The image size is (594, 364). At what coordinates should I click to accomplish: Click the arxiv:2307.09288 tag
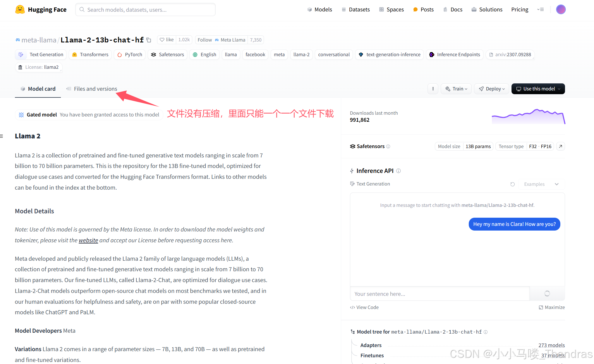[510, 54]
